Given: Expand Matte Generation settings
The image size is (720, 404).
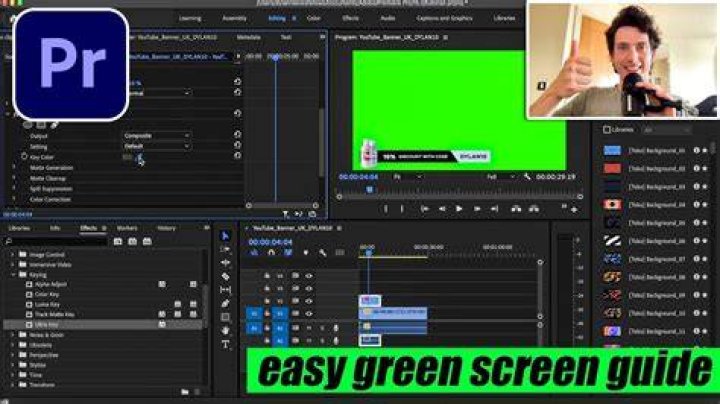Looking at the screenshot, I should [14, 168].
